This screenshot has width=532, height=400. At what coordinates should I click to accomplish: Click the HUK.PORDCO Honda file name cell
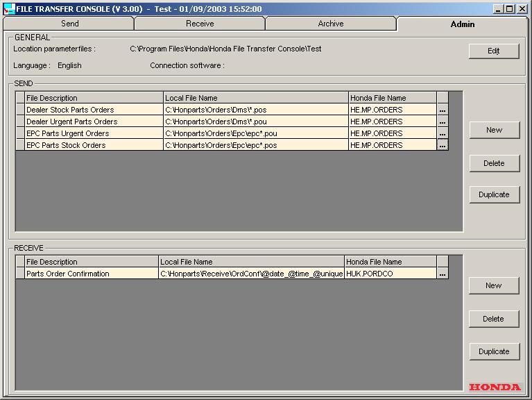tap(391, 274)
